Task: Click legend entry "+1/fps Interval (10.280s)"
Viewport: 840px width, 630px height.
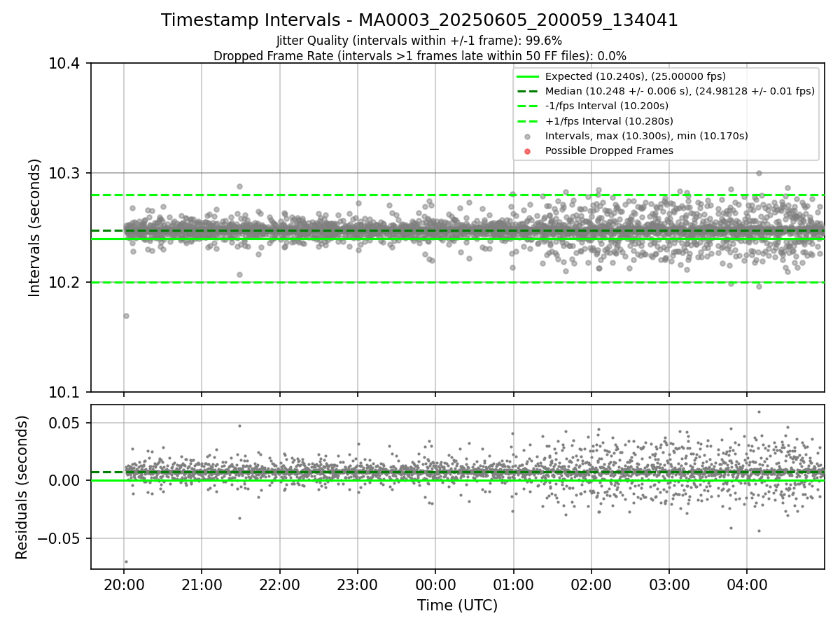Action: (x=608, y=120)
